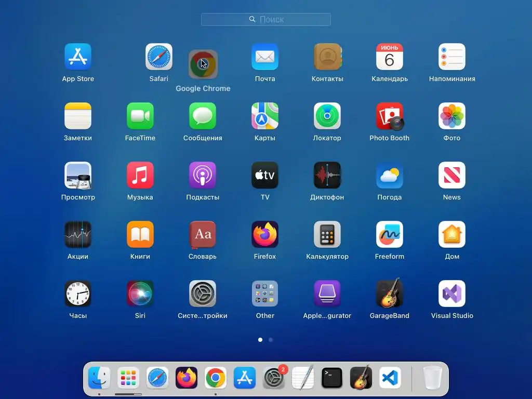Screen dimensions: 532x399
Task: Click the Поиск search field
Action: click(x=266, y=19)
